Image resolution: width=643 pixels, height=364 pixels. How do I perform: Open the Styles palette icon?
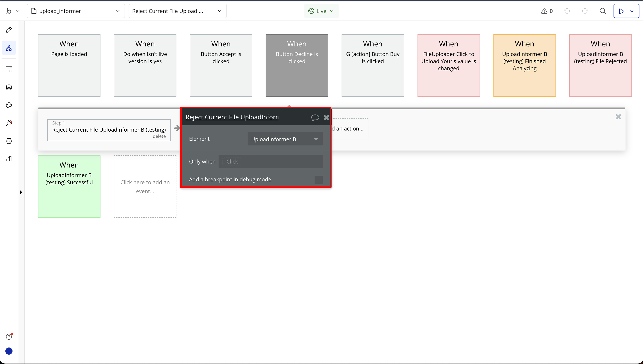click(9, 105)
